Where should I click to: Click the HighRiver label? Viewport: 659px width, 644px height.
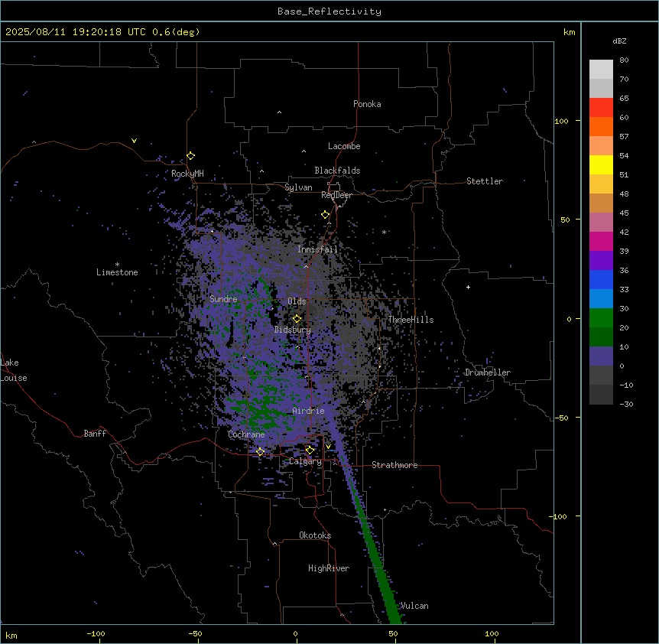click(x=329, y=568)
